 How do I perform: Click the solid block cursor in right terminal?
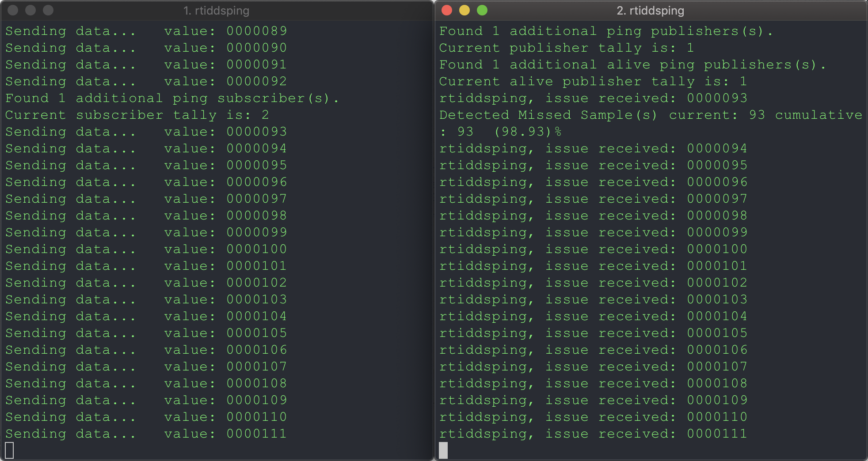click(443, 450)
